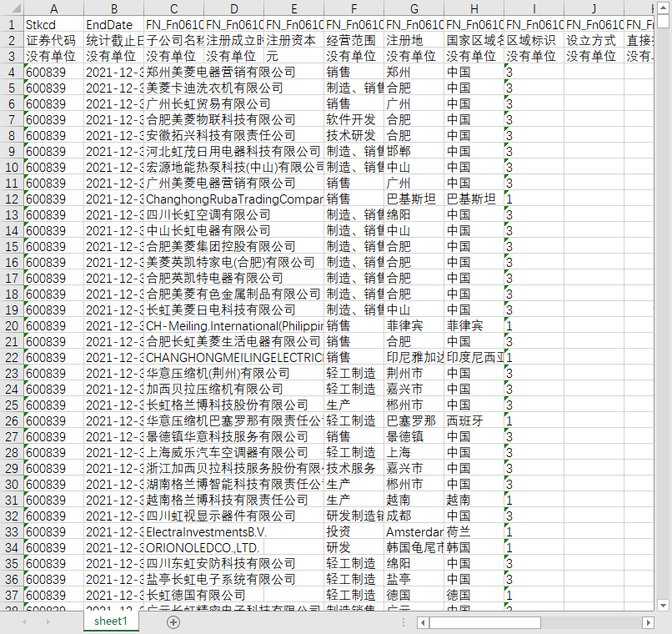Click the 郑州美菱电器营销有限公司 cell

point(221,72)
